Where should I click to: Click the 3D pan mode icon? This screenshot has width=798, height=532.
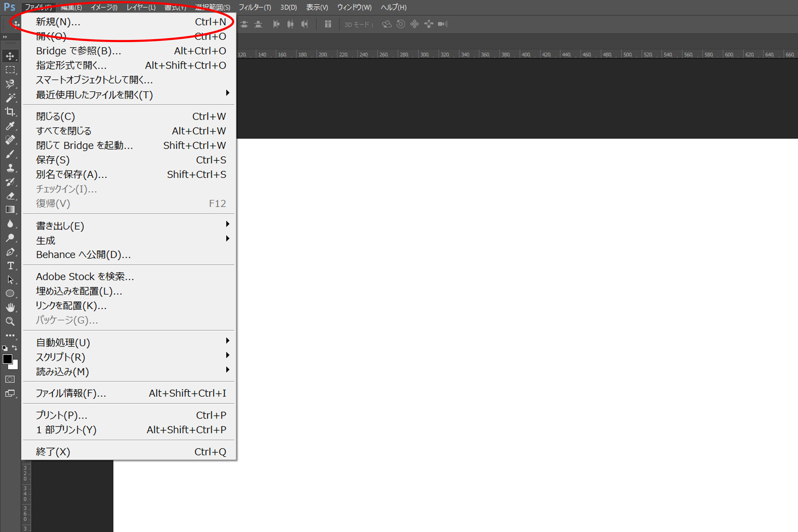(x=415, y=24)
